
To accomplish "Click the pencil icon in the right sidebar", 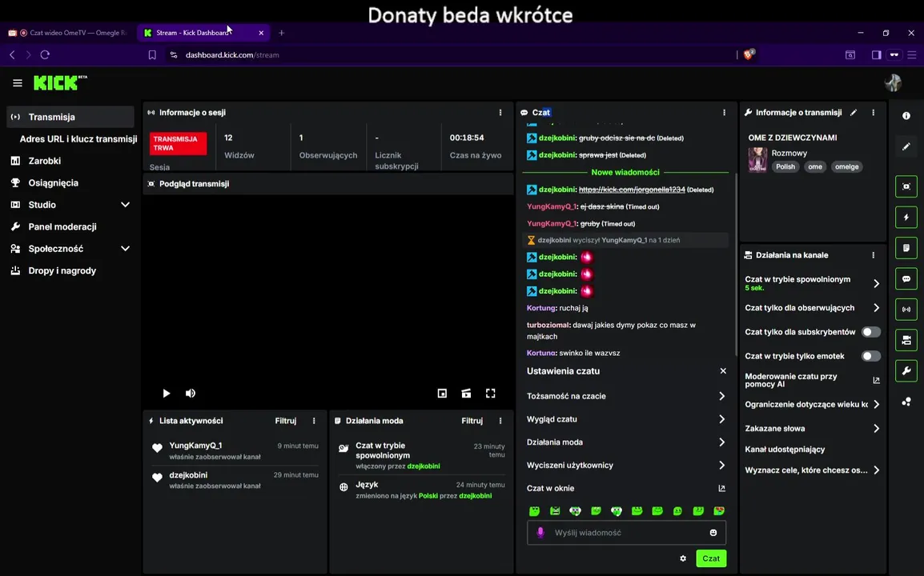I will pyautogui.click(x=906, y=146).
